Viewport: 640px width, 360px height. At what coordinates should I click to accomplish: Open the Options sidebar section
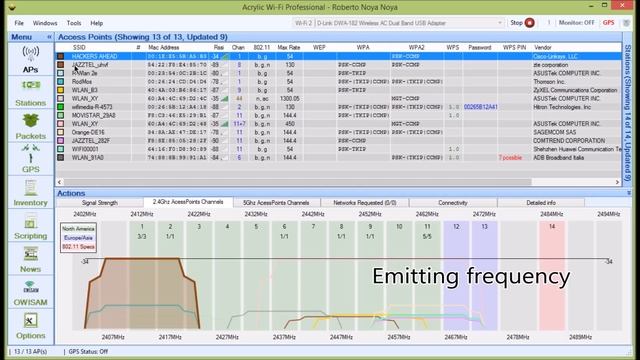tap(31, 326)
